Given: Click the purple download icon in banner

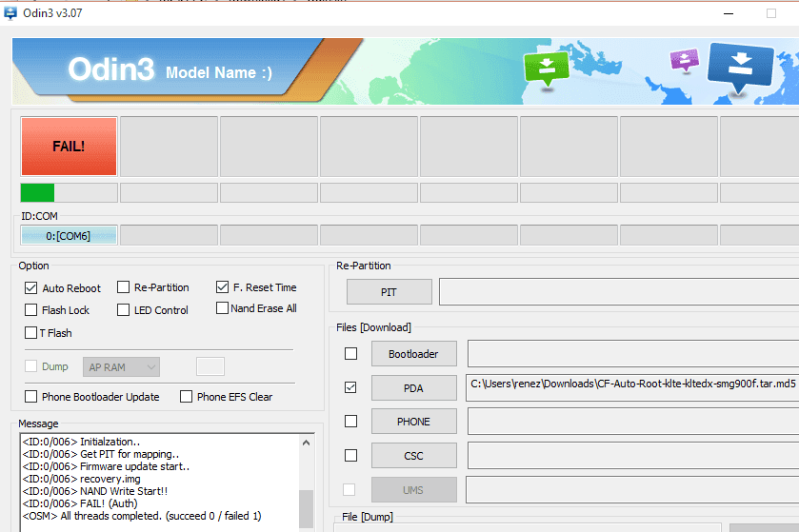Looking at the screenshot, I should tap(685, 60).
